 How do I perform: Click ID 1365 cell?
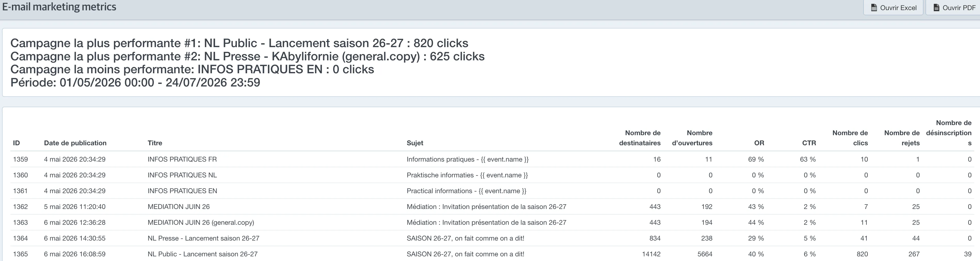[x=20, y=254]
